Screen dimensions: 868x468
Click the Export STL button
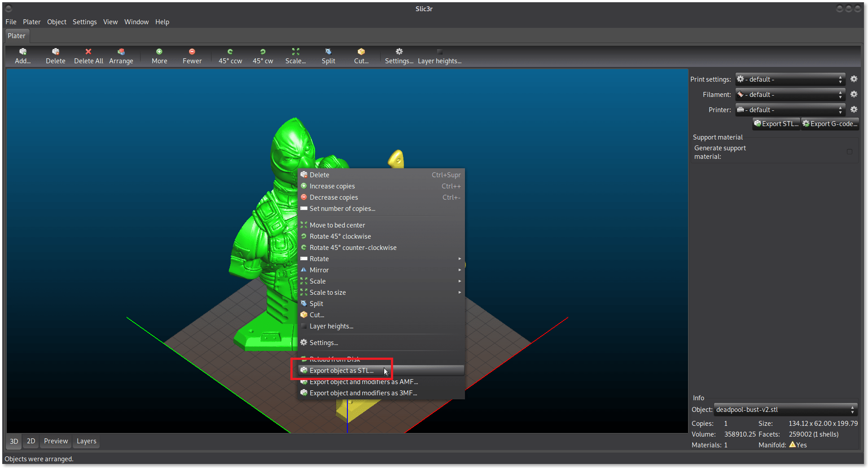pyautogui.click(x=776, y=124)
